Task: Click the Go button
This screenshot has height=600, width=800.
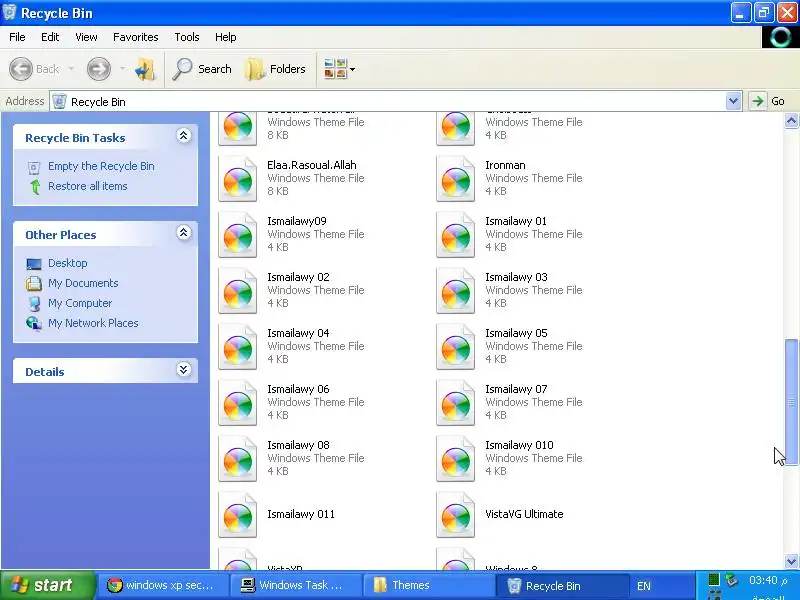Action: click(767, 101)
